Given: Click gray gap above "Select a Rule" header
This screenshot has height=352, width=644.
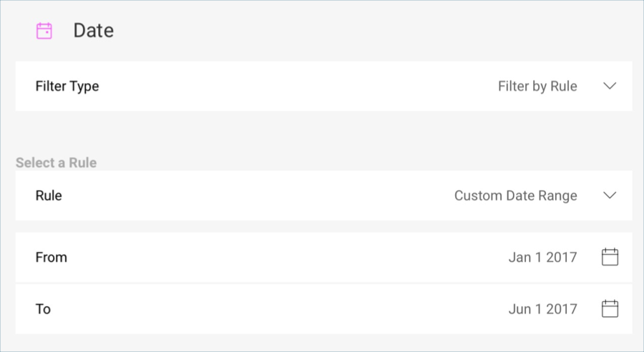Looking at the screenshot, I should click(322, 133).
